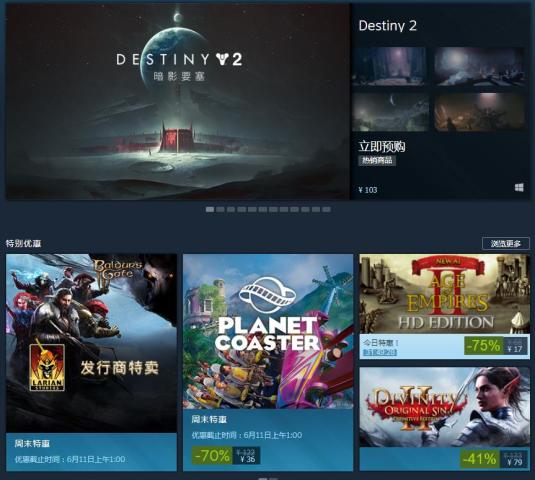Viewport: 535px width, 480px height.
Task: Click the 热销商品 tag on Destiny 2
Action: click(377, 160)
